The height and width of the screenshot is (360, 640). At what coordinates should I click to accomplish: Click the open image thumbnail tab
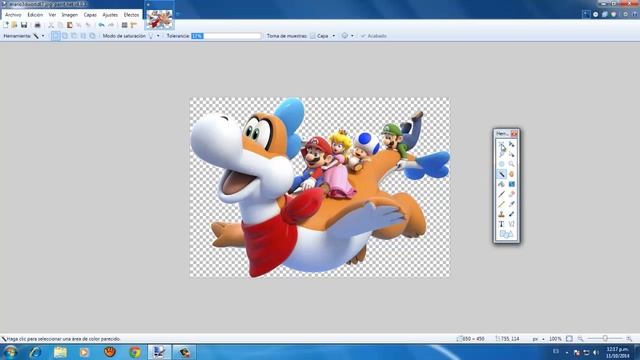tap(160, 19)
